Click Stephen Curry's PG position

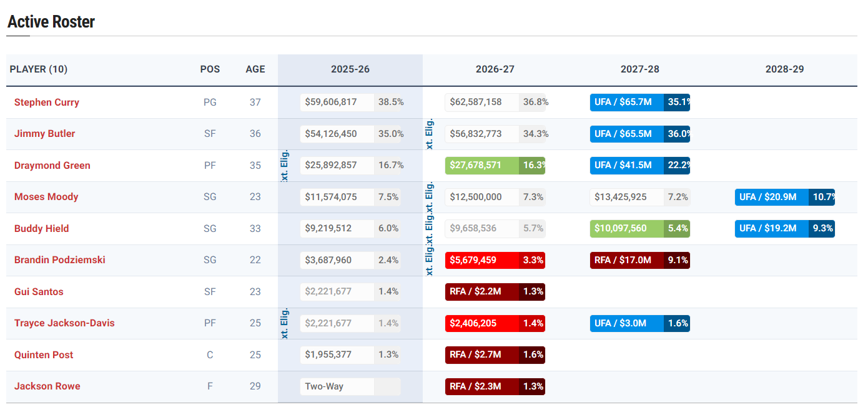click(x=210, y=103)
